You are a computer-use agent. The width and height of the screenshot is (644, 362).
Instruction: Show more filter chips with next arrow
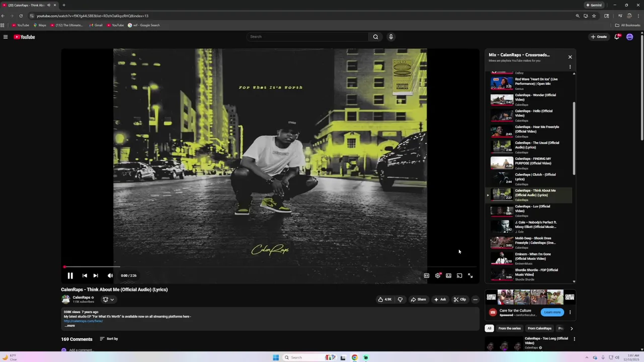coord(572,328)
